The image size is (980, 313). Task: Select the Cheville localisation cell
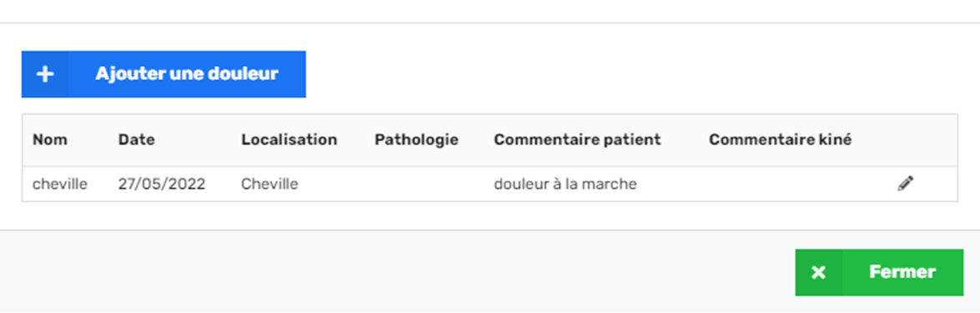[x=270, y=184]
